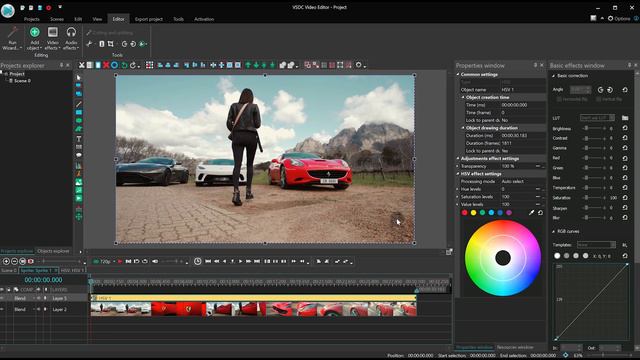Screen dimensions: 640x360
Task: Select the yellow color swatch in HSV settings
Action: pos(473,213)
